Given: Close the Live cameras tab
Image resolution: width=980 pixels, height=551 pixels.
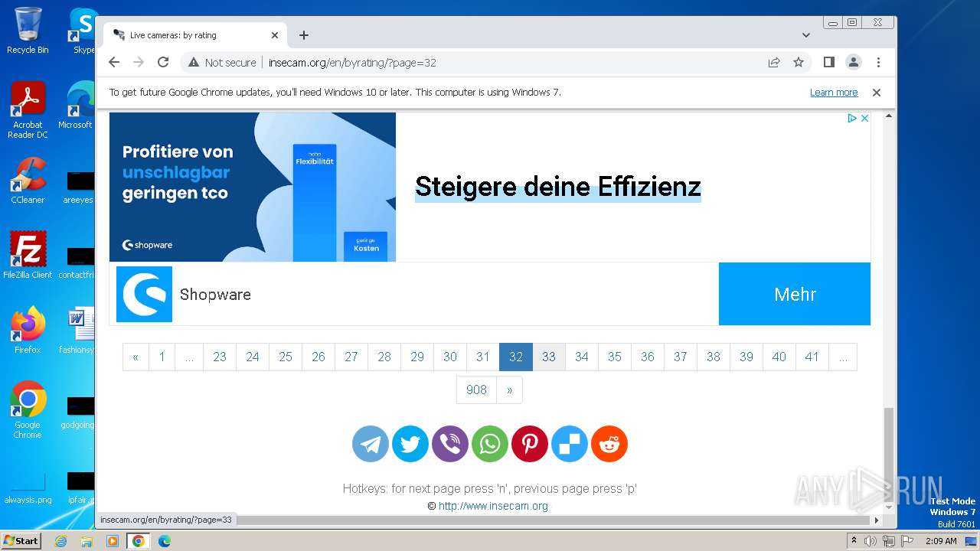Looking at the screenshot, I should point(275,35).
